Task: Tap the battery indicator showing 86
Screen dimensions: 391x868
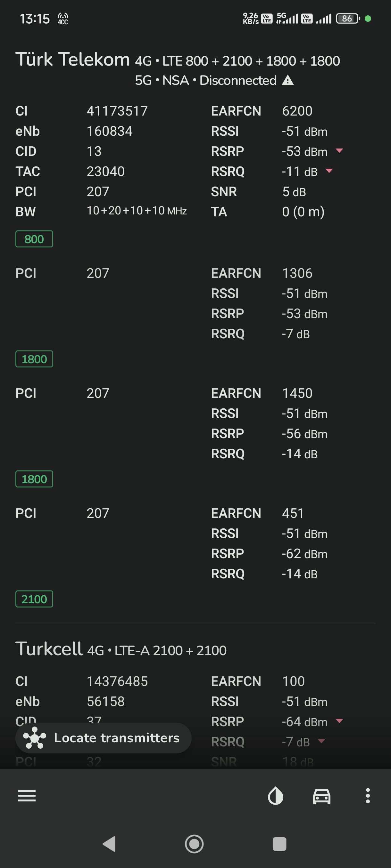Action: point(348,19)
